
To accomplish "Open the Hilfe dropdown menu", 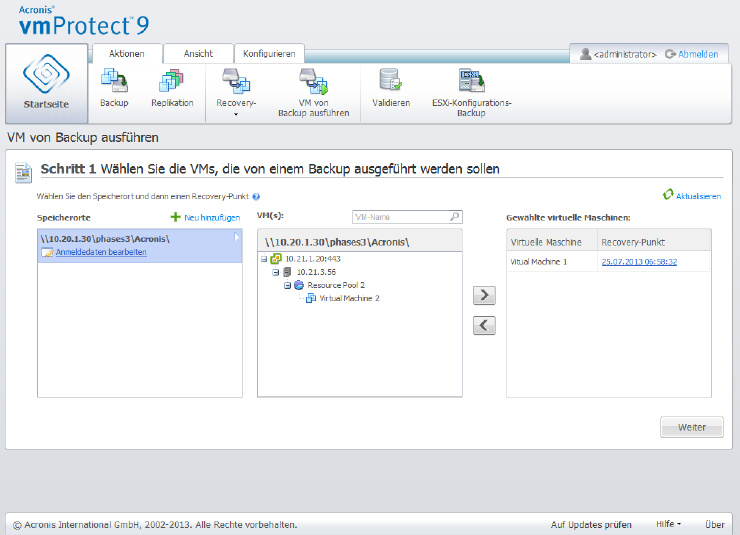I will (668, 524).
